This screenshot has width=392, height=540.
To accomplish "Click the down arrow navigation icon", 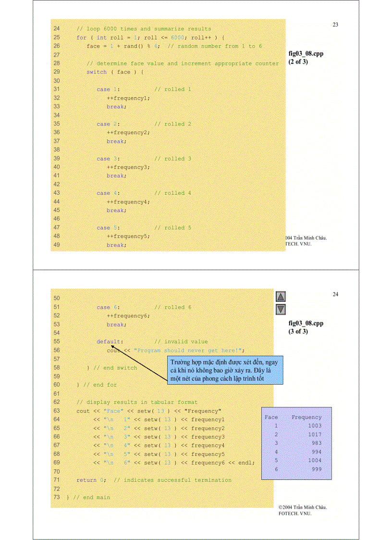I will coord(281,309).
